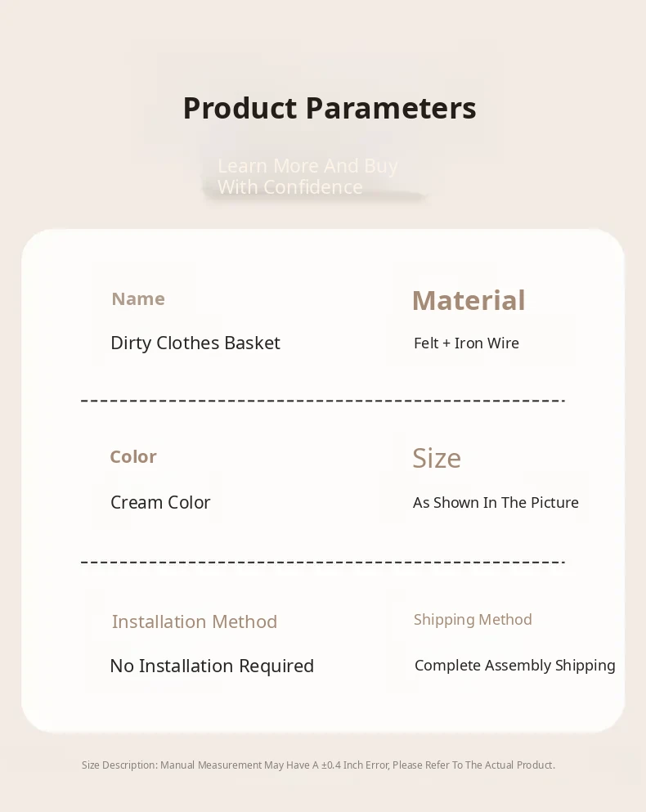Select the Name field label

point(138,299)
